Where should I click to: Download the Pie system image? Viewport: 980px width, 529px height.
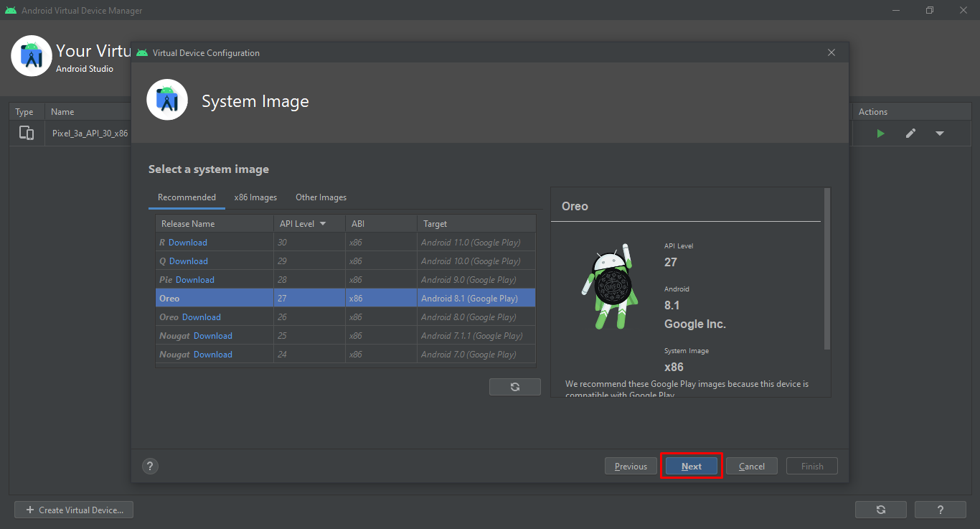coord(195,280)
